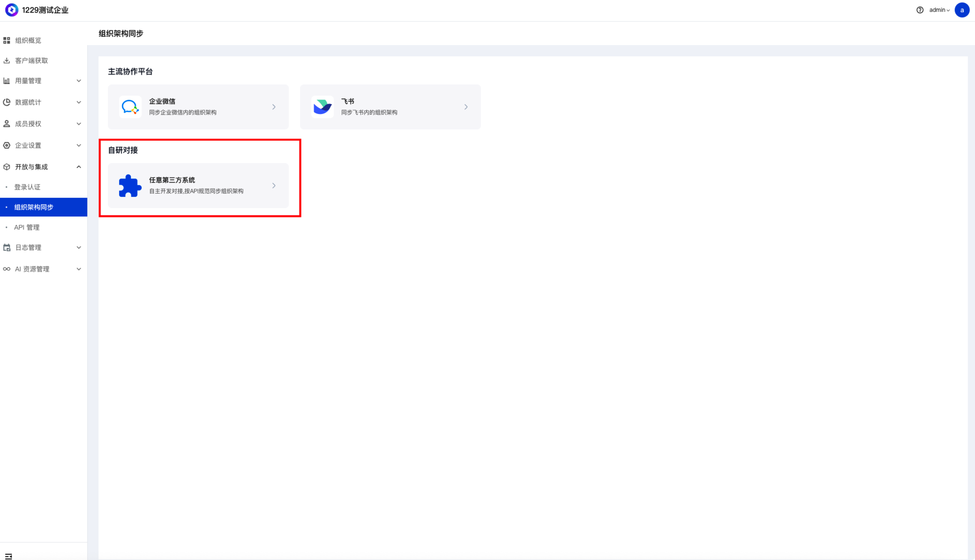Image resolution: width=975 pixels, height=560 pixels.
Task: Click the 企业微信 chat bubble logo
Action: [130, 107]
